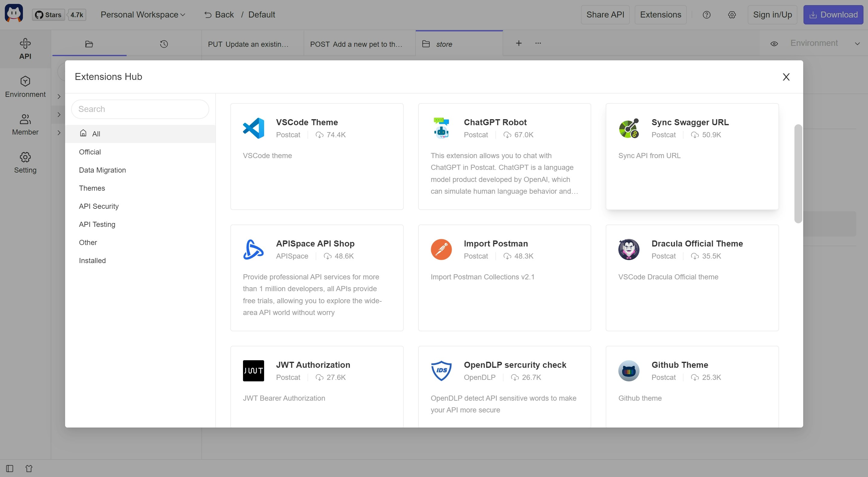
Task: Toggle the sidebar panel icon at bottom
Action: (x=9, y=469)
